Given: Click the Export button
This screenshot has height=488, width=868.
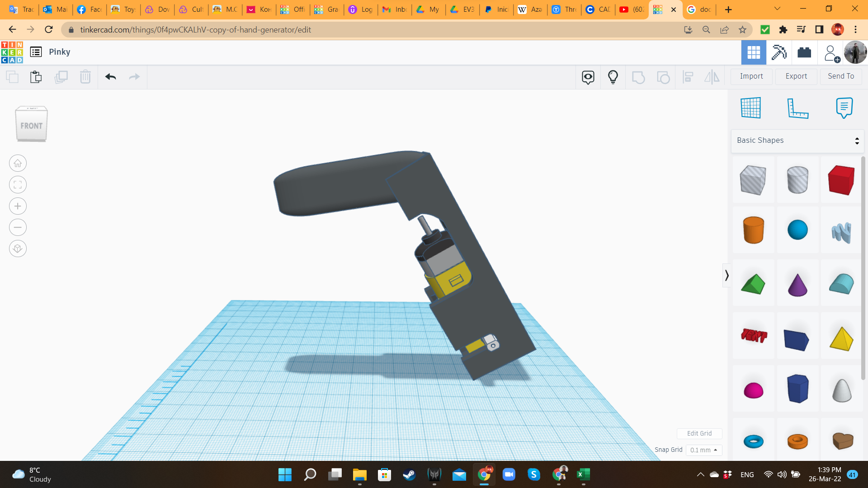Looking at the screenshot, I should (x=796, y=76).
